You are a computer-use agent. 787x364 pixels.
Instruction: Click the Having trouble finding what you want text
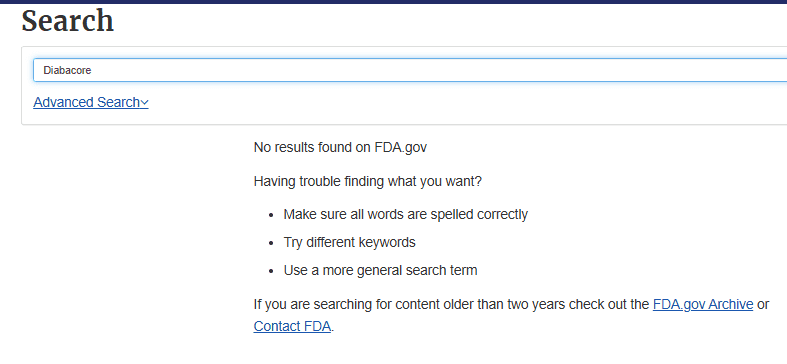tap(367, 181)
